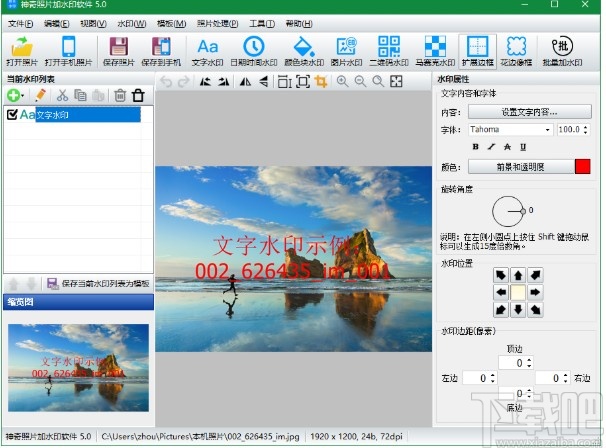606x448 pixels.
Task: Click 左边 left margin stepper arrows
Action: click(493, 378)
